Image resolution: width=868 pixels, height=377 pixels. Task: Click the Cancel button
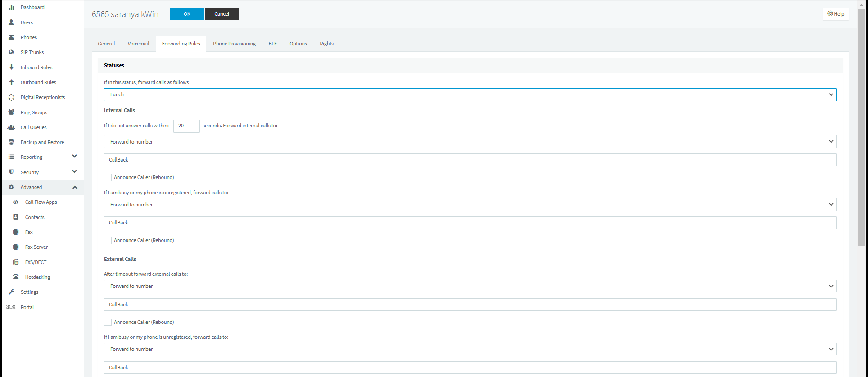pos(222,14)
